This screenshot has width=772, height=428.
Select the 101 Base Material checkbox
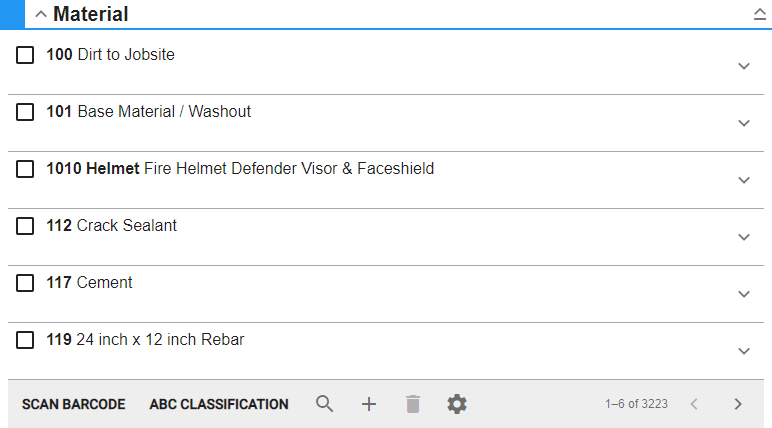(25, 113)
